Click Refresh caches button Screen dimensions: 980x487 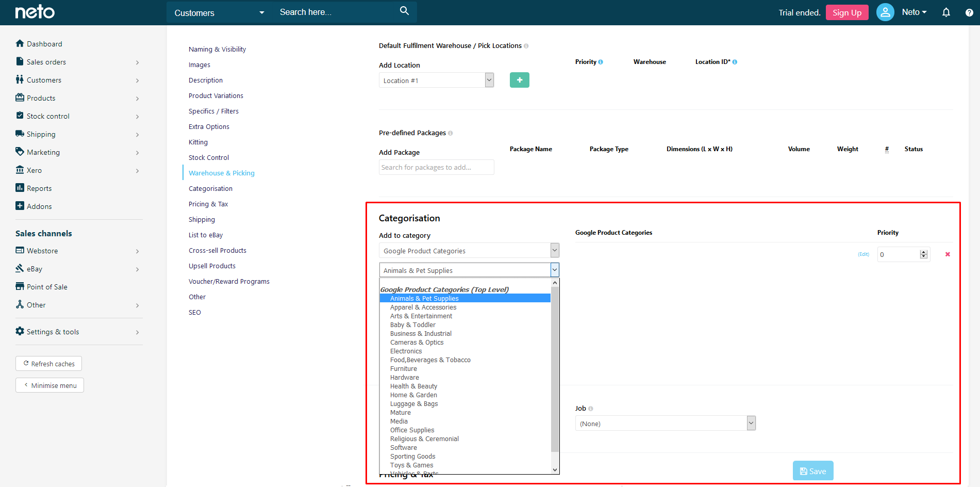click(48, 364)
